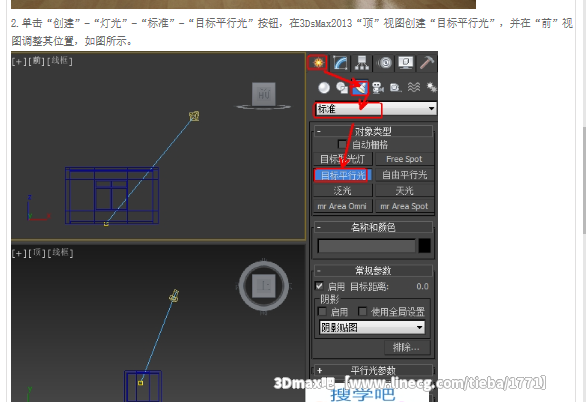Open the front viewport 前 view label menu
The width and height of the screenshot is (586, 402).
(x=37, y=61)
